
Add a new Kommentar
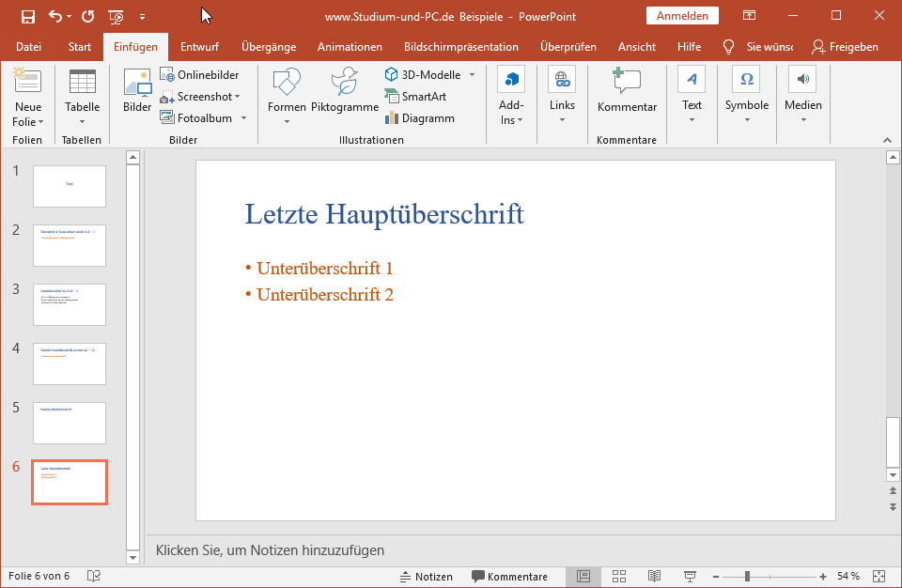pos(627,90)
